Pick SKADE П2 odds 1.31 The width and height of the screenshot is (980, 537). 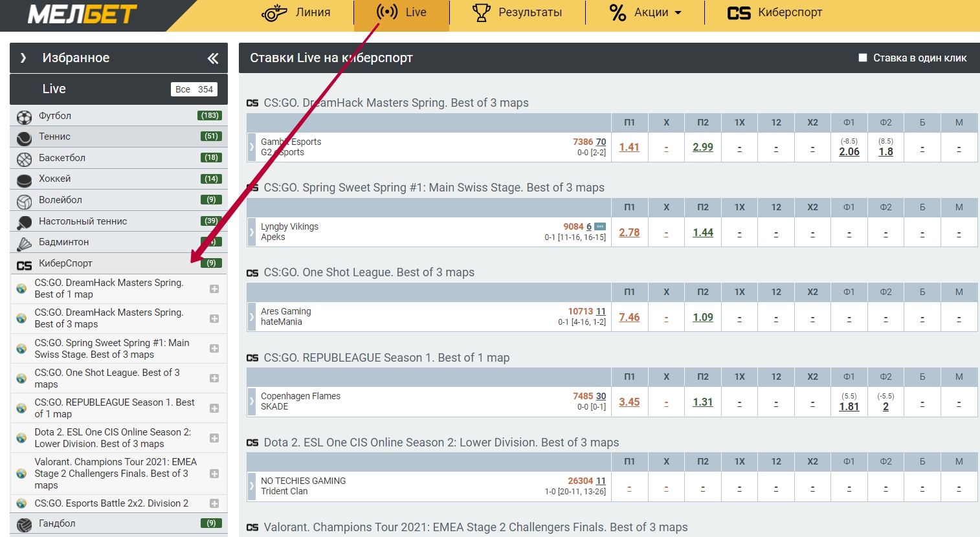[x=703, y=402]
